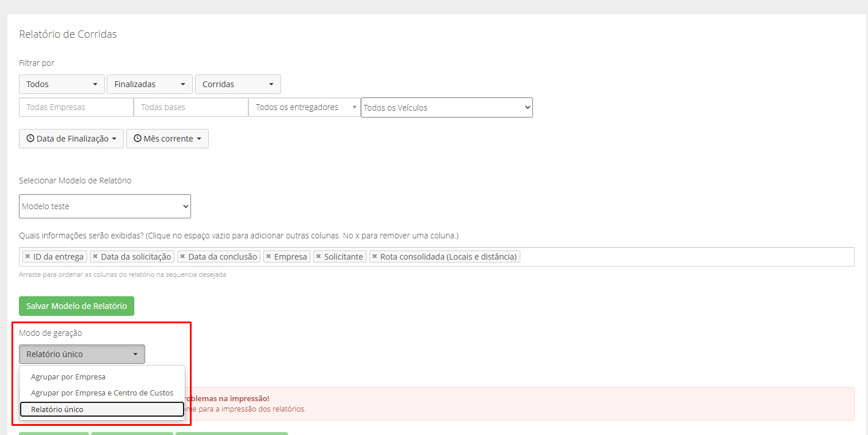Click the 'Data da conclusão' tag label

pyautogui.click(x=223, y=257)
